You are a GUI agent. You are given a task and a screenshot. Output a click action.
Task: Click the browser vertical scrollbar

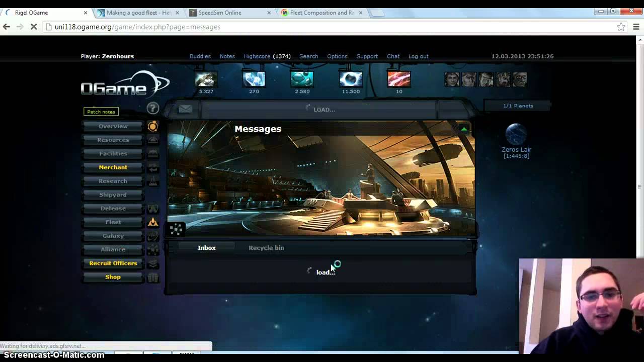640,186
